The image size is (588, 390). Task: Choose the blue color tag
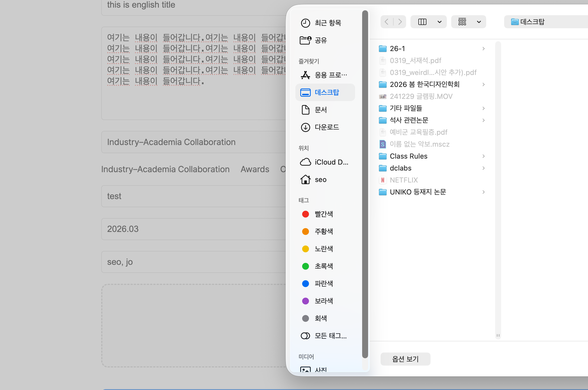tap(305, 284)
